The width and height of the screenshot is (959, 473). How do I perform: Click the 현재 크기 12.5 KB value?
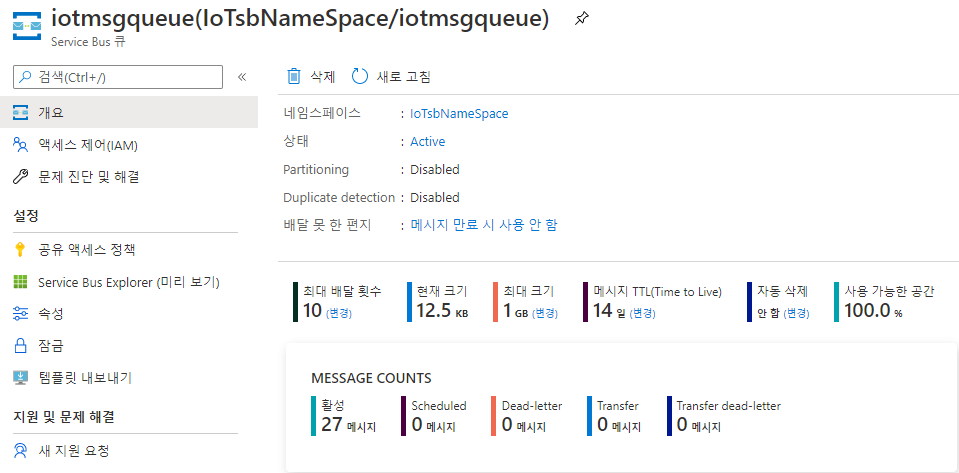(442, 311)
